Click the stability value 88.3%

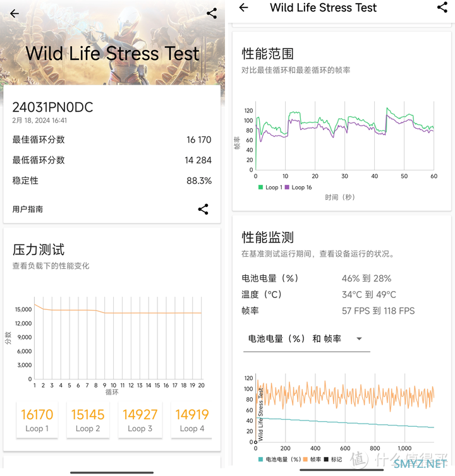199,181
